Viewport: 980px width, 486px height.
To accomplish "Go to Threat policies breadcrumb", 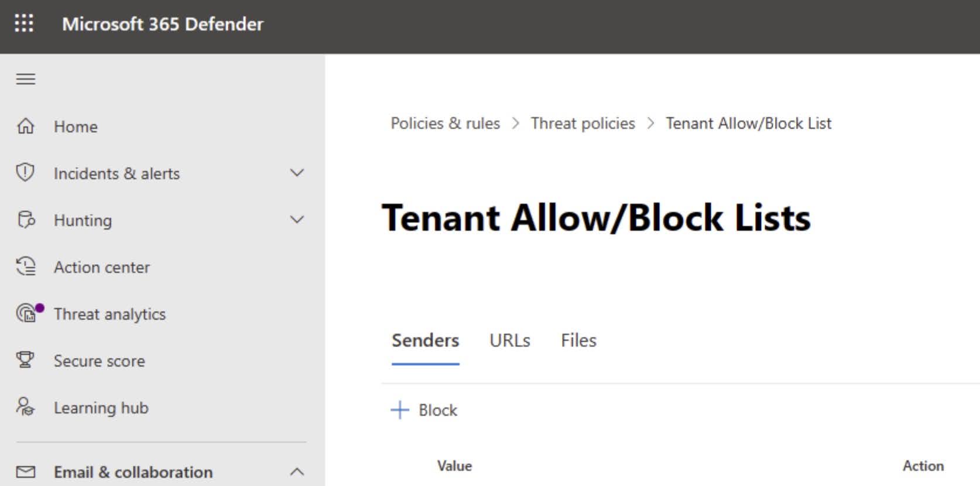I will 583,124.
